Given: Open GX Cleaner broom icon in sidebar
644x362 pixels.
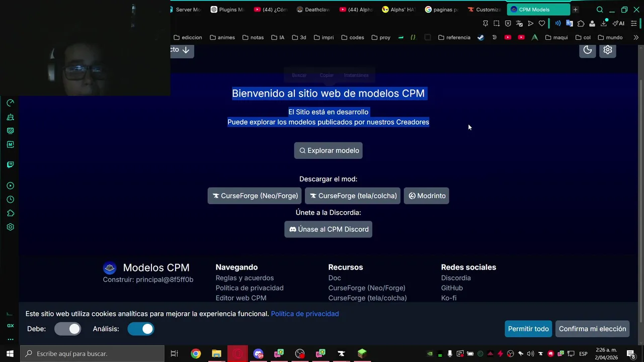Looking at the screenshot, I should point(10,117).
